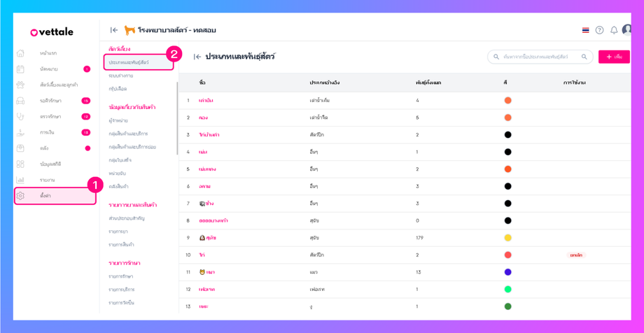This screenshot has width=644, height=333.
Task: Click the blue color swatch in row 11
Action: click(507, 272)
